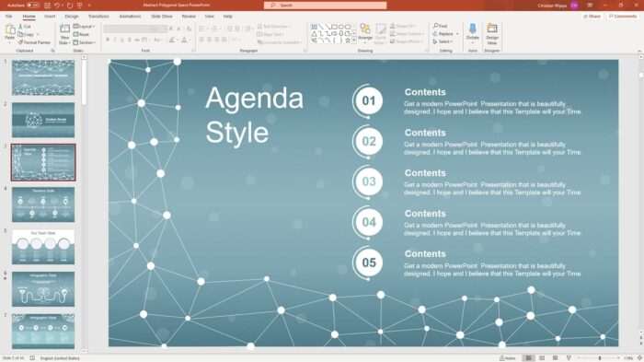Open the Transitions ribbon tab
The width and height of the screenshot is (644, 362).
pos(98,17)
